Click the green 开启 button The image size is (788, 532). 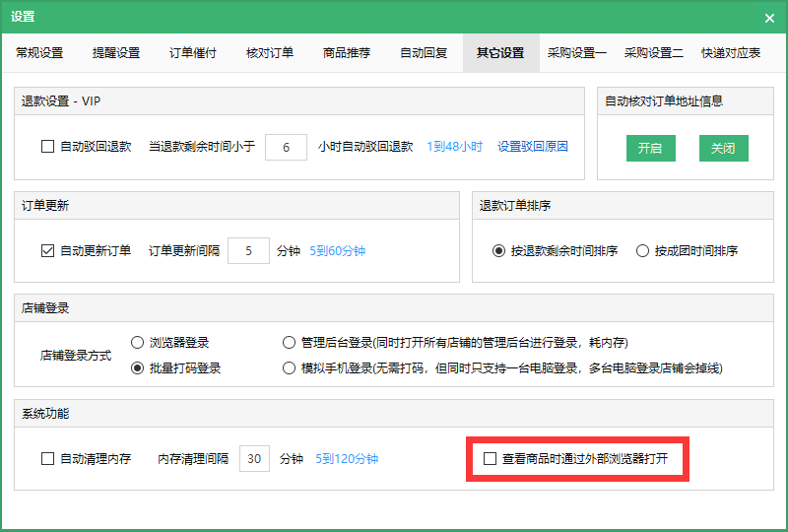[x=650, y=149]
